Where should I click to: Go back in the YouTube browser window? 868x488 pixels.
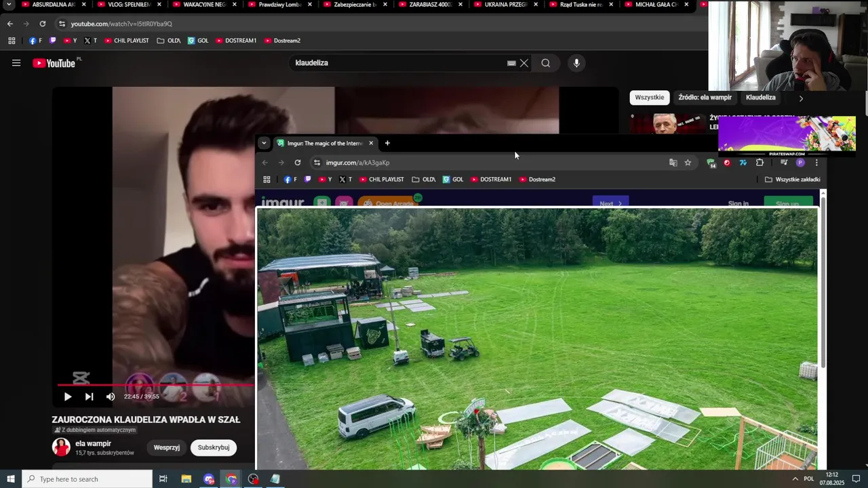pyautogui.click(x=10, y=24)
